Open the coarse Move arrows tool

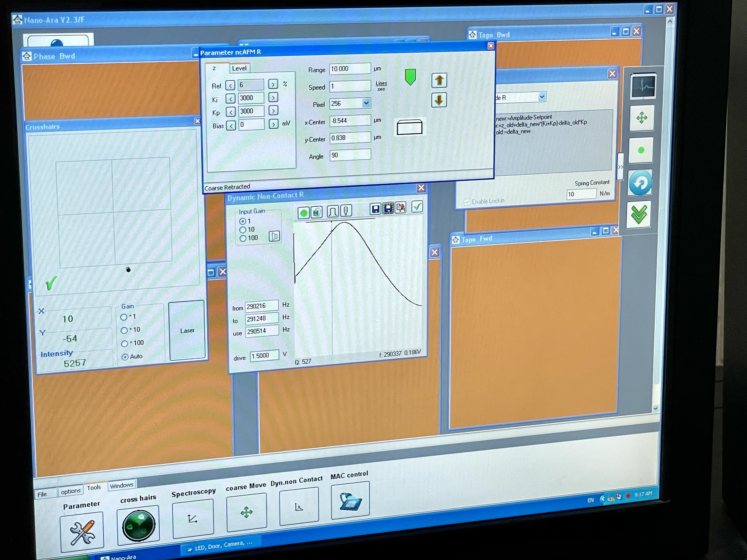pos(247,512)
